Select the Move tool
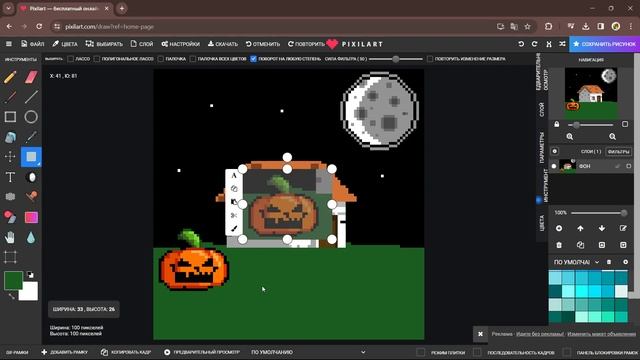640x360 pixels. coord(10,157)
